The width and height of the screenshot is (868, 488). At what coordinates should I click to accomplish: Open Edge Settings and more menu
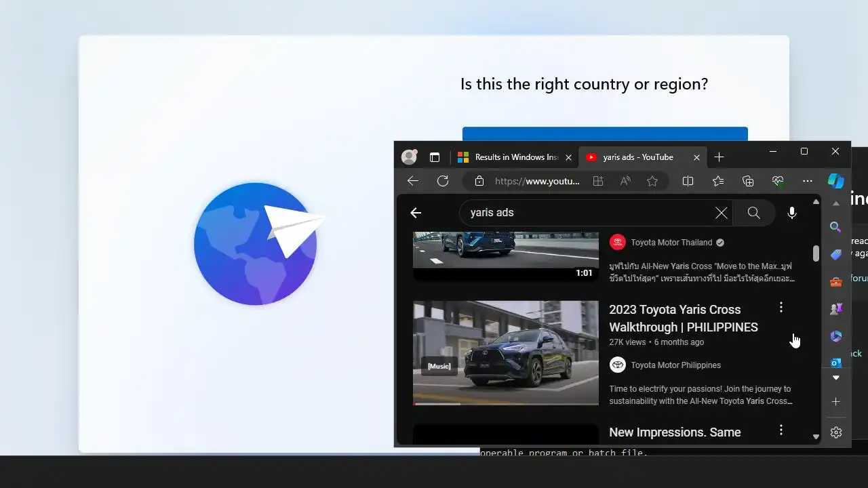tap(807, 181)
